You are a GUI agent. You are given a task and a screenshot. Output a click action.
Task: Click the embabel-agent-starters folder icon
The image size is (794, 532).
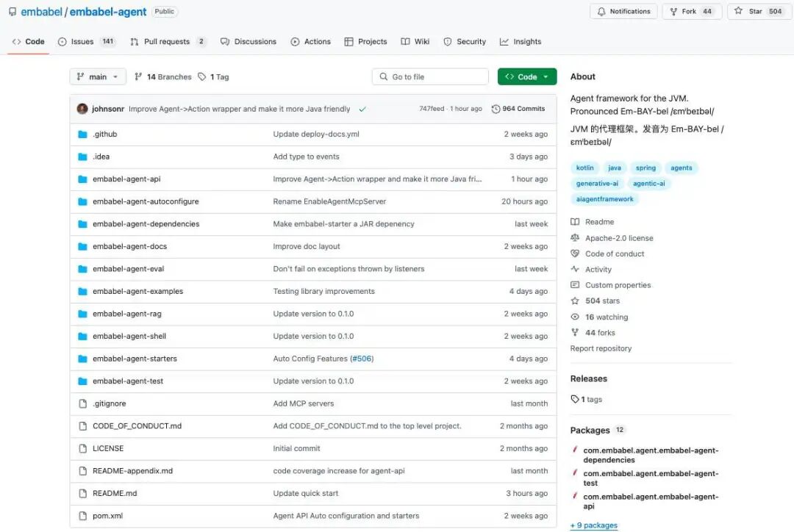tap(82, 359)
